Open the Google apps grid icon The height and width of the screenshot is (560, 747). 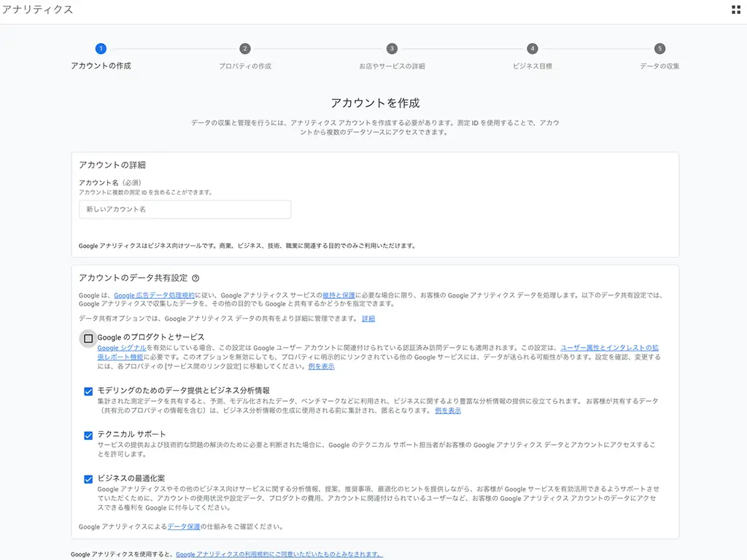tap(735, 9)
